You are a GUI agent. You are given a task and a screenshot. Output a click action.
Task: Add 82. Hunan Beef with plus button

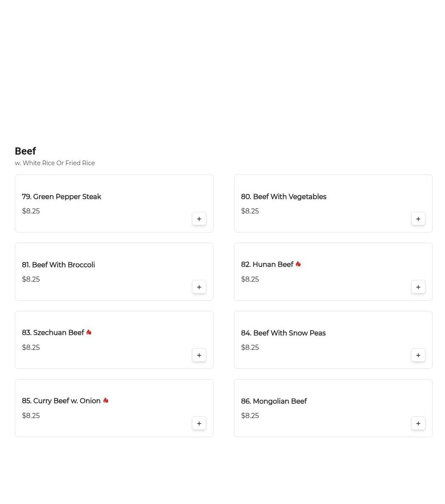pos(418,287)
